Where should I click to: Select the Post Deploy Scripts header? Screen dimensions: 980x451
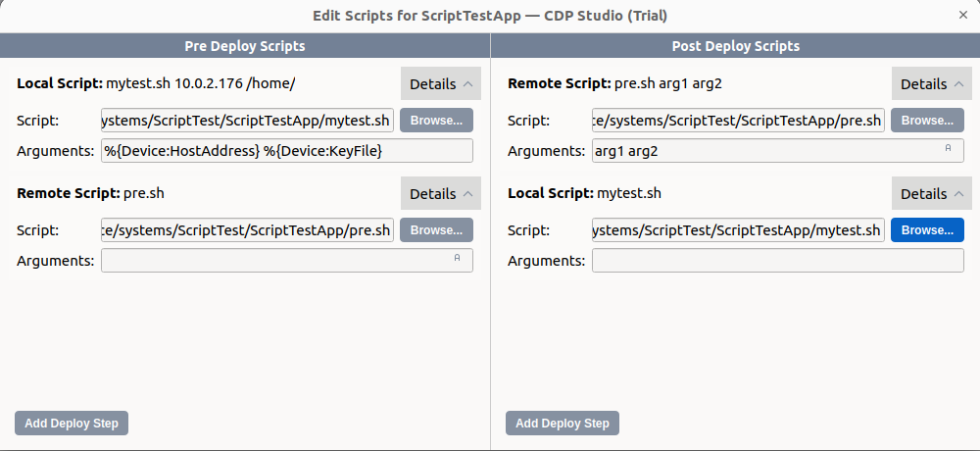point(736,46)
